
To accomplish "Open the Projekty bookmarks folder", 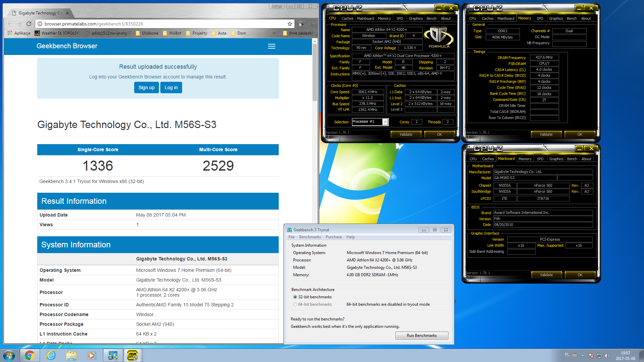I will pyautogui.click(x=197, y=33).
